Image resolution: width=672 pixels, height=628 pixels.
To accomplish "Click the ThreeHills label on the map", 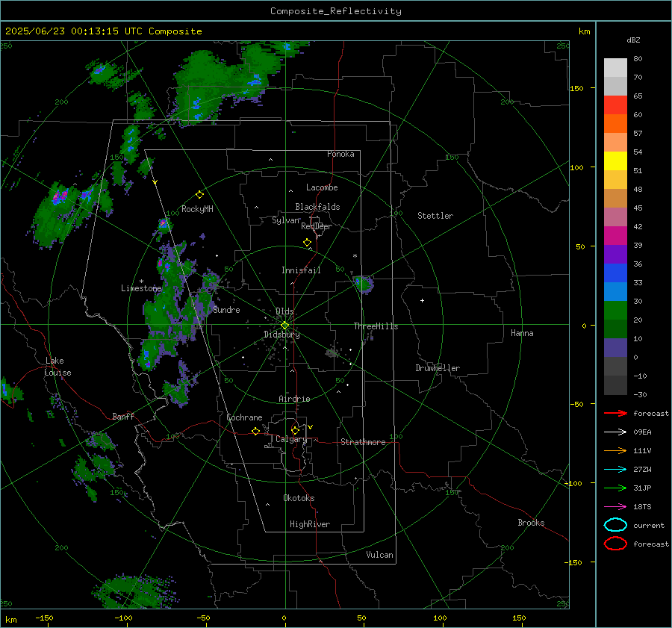I will [x=376, y=326].
